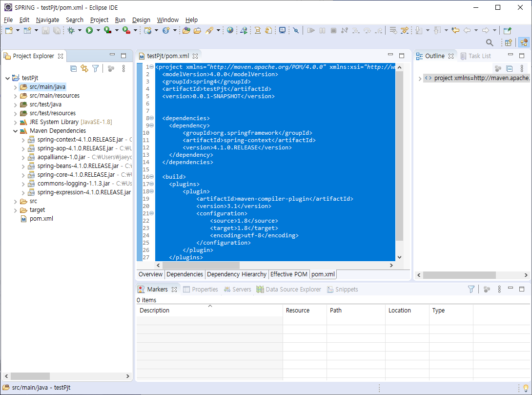Click the Terminate stop icon
The width and height of the screenshot is (532, 395).
click(333, 31)
